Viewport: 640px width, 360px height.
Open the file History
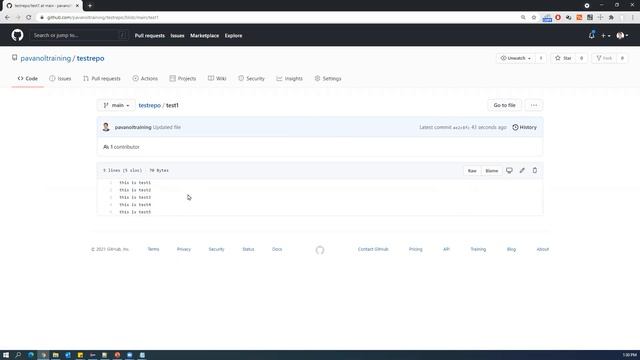tap(524, 127)
